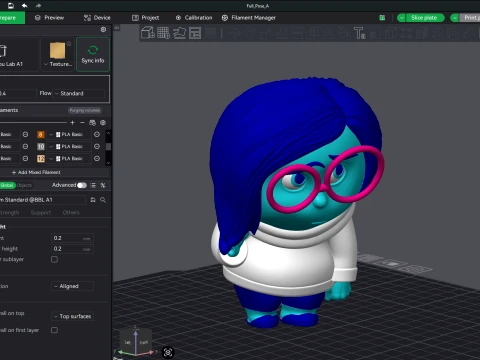480x360 pixels.
Task: Click the gray filament 10 color swatch
Action: pyautogui.click(x=41, y=146)
